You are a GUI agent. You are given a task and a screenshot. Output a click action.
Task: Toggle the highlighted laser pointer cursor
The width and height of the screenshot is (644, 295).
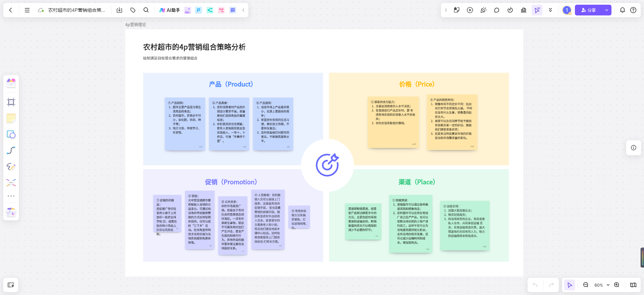(537, 10)
